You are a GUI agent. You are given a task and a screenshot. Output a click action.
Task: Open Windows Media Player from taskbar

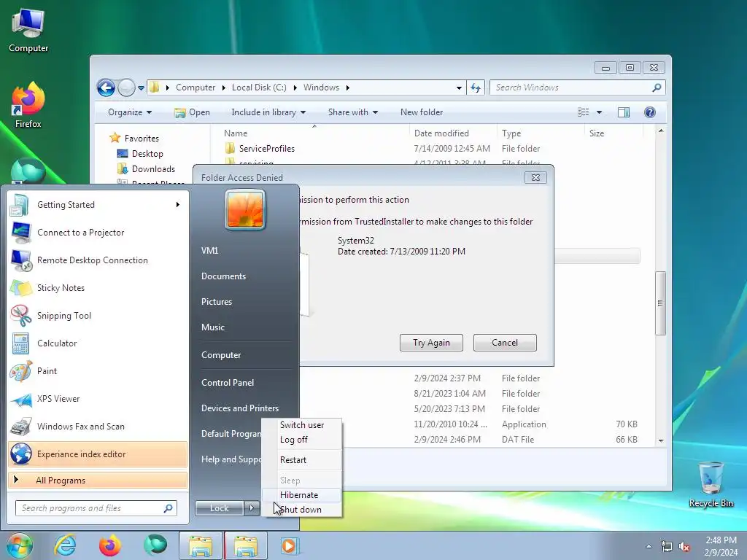pos(289,545)
